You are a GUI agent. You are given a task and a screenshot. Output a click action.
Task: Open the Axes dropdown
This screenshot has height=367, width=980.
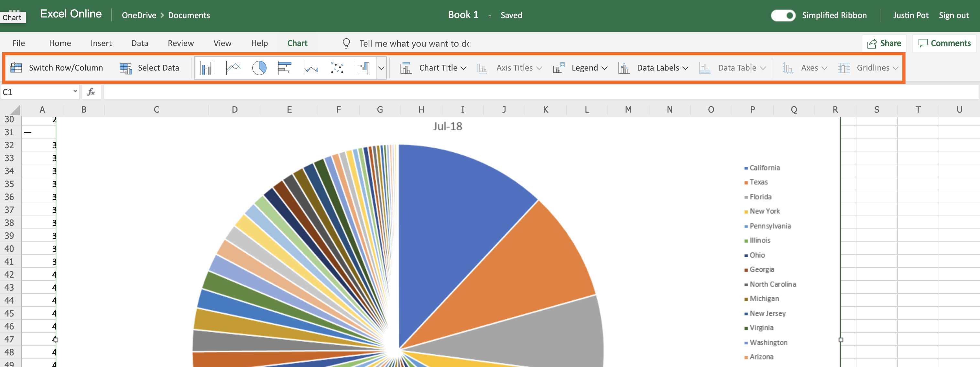(x=824, y=68)
